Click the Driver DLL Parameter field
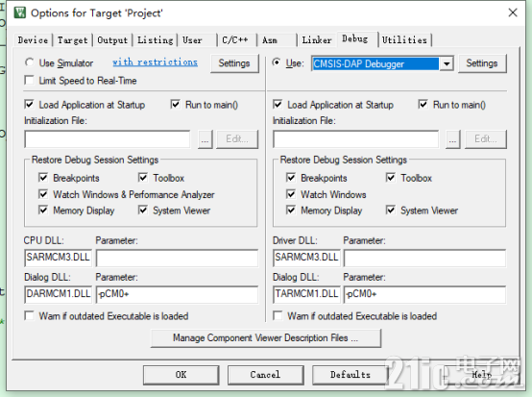 coord(424,258)
